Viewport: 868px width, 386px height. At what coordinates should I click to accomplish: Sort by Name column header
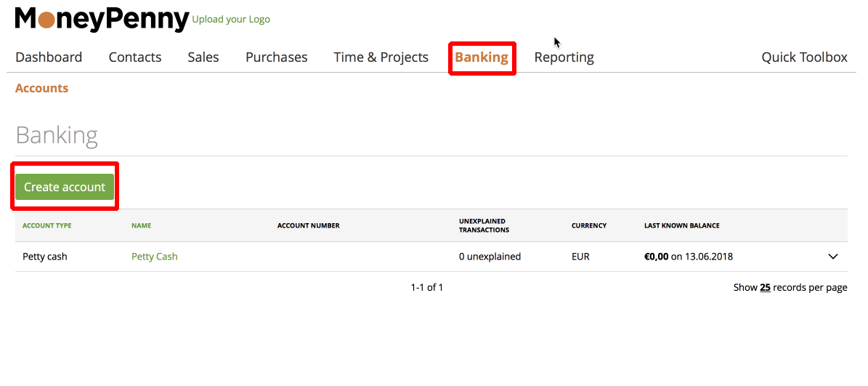tap(141, 226)
